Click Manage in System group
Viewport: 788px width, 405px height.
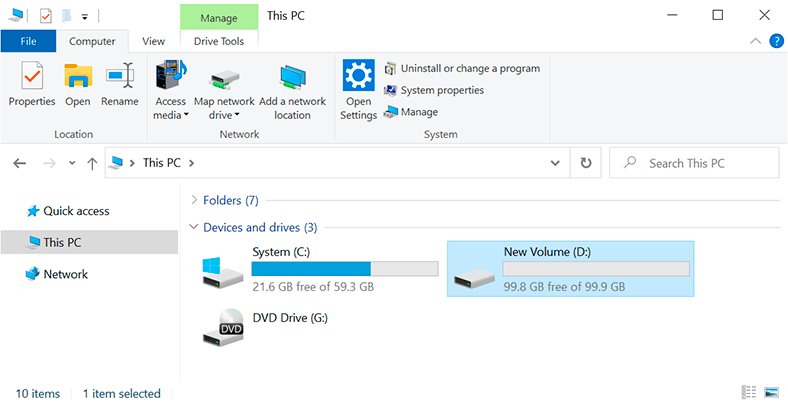[x=411, y=112]
